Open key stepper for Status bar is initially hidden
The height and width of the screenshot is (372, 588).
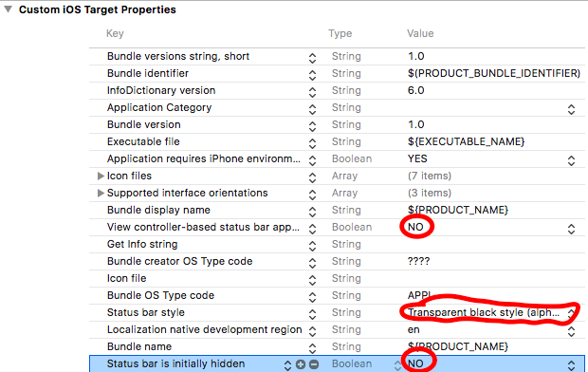pyautogui.click(x=287, y=364)
